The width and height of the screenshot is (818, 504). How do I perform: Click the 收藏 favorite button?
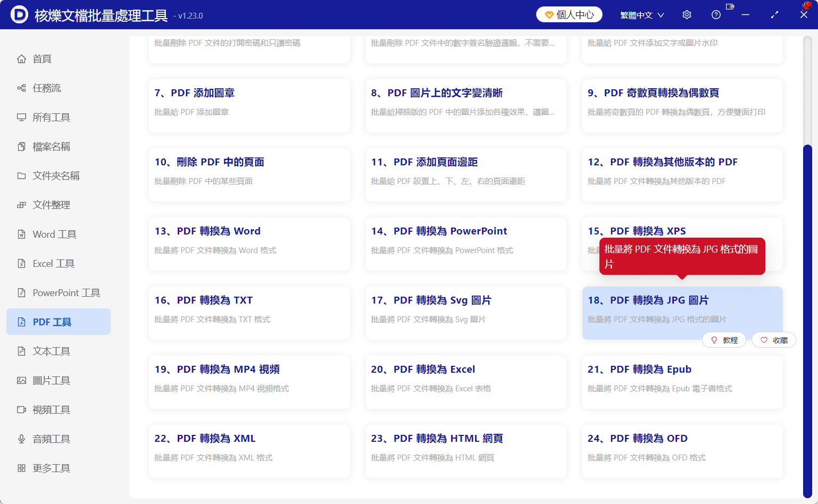[774, 340]
